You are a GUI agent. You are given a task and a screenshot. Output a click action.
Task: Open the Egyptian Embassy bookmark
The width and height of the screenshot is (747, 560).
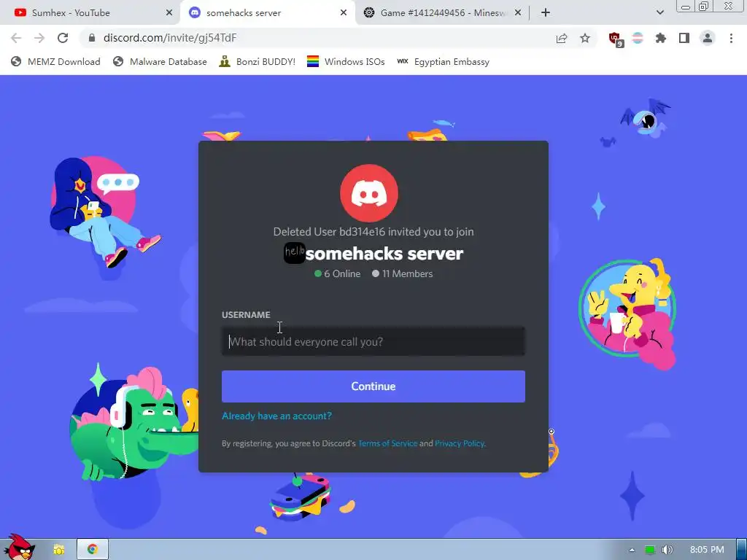pyautogui.click(x=444, y=61)
